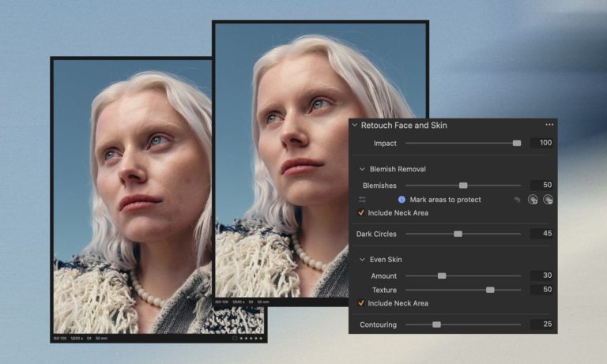Select the Dark Circles value field showing 45

point(541,233)
